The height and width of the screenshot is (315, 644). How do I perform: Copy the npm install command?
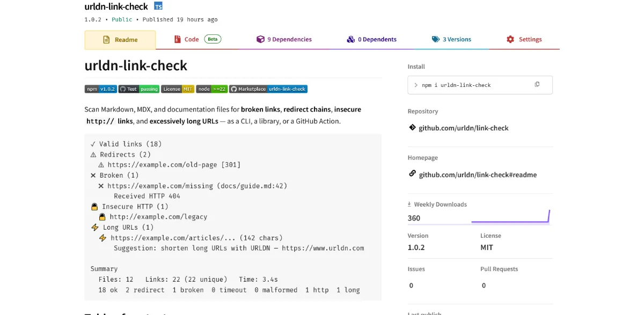tap(537, 85)
